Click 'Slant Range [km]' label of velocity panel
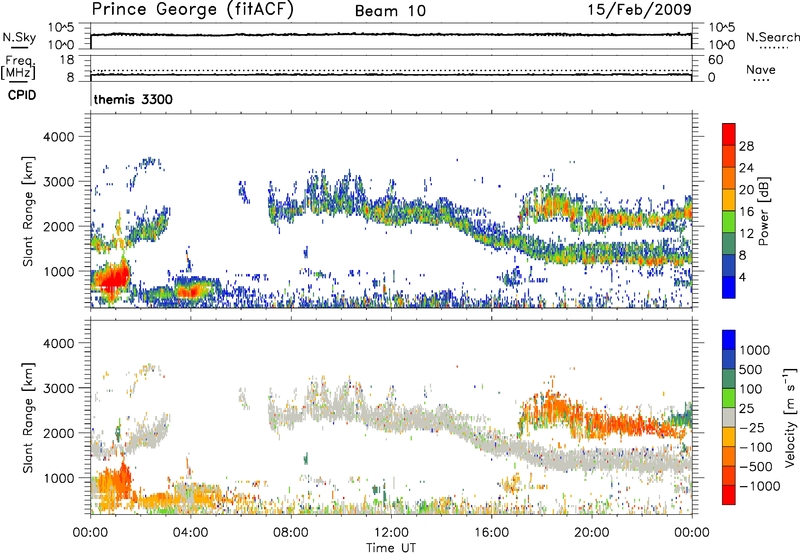 click(28, 418)
